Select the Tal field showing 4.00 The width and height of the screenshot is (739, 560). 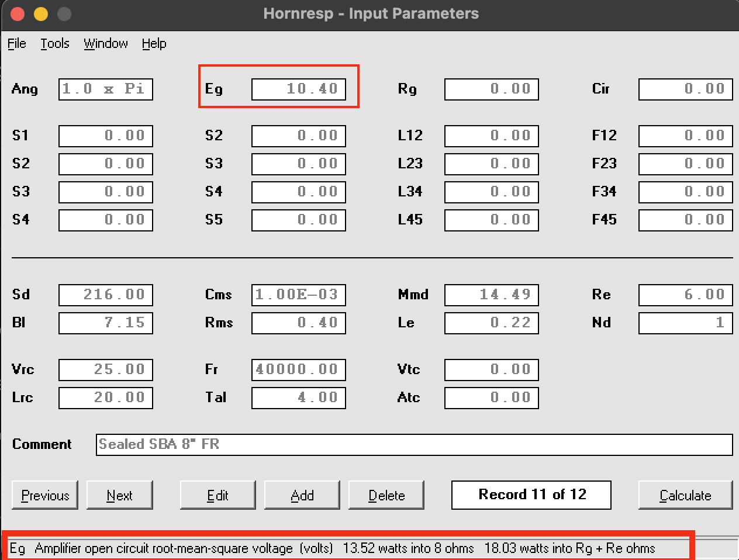[299, 398]
